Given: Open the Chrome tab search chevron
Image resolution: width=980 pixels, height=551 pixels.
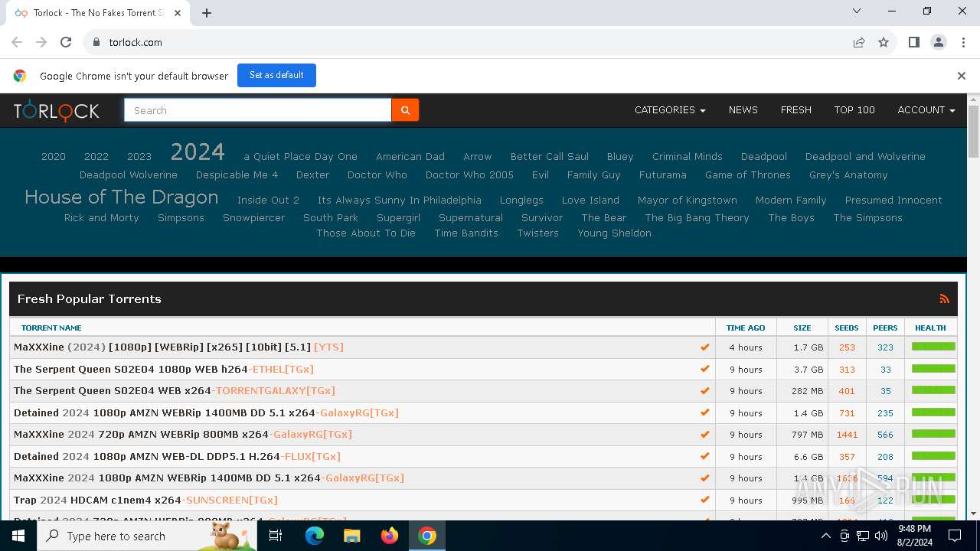Looking at the screenshot, I should pos(857,11).
